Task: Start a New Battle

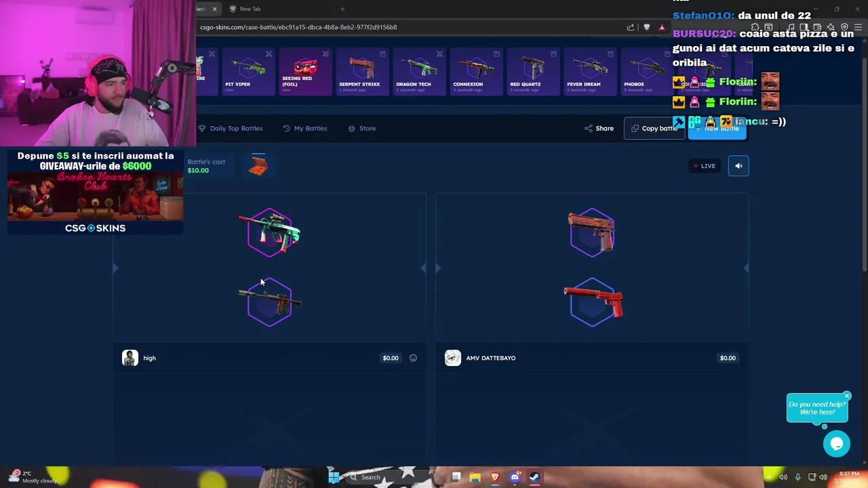Action: point(717,128)
